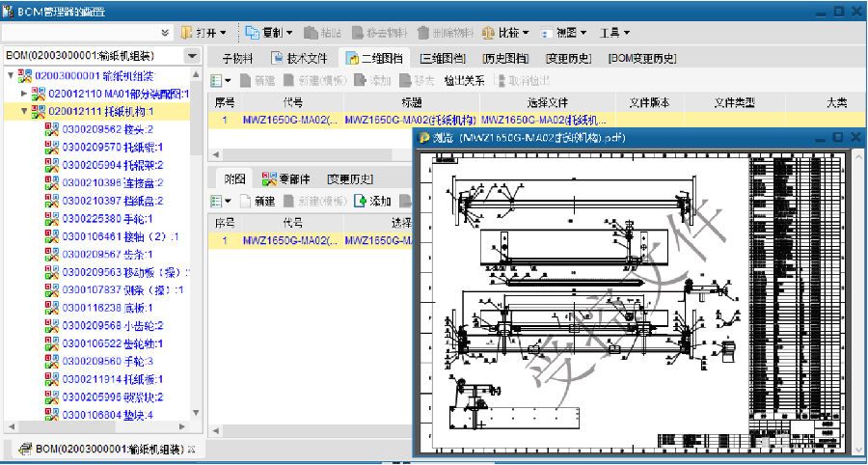The image size is (868, 465).
Task: Collapse the 020012111 托纸机构 tree node
Action: click(24, 112)
